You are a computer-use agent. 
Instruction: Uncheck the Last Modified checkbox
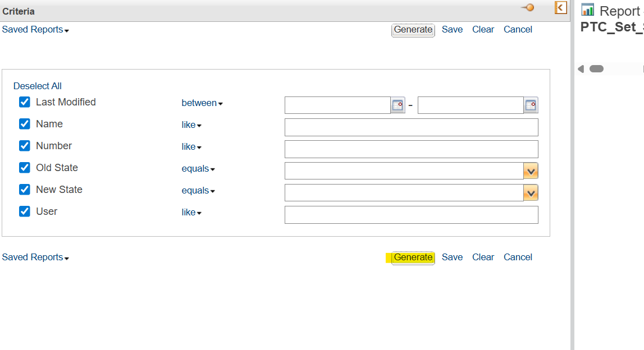pyautogui.click(x=24, y=102)
